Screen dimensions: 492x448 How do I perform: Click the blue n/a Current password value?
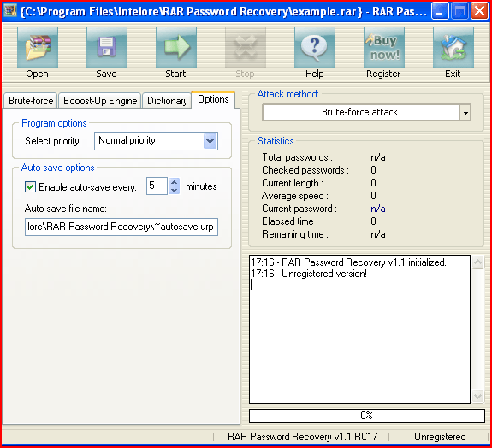378,209
